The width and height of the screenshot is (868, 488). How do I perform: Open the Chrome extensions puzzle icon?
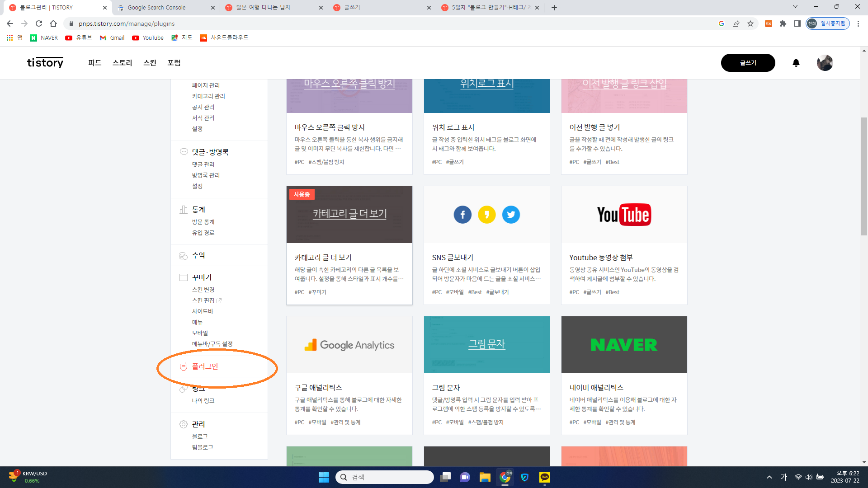click(x=783, y=23)
